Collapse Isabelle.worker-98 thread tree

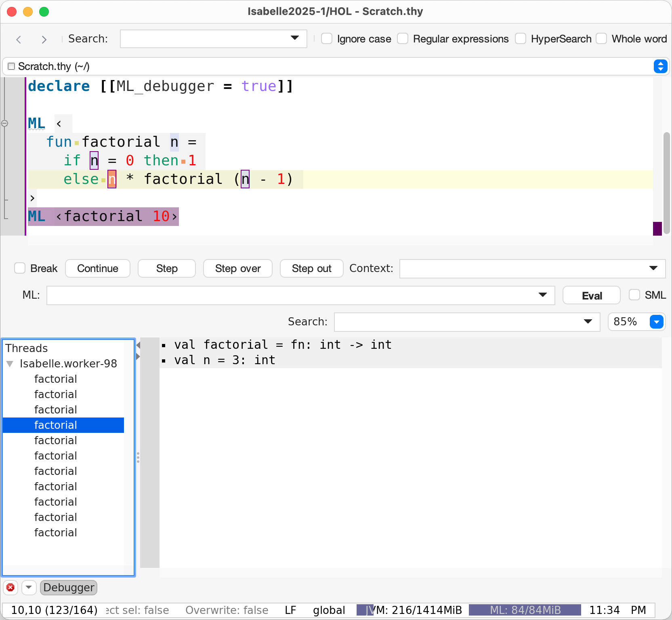10,364
